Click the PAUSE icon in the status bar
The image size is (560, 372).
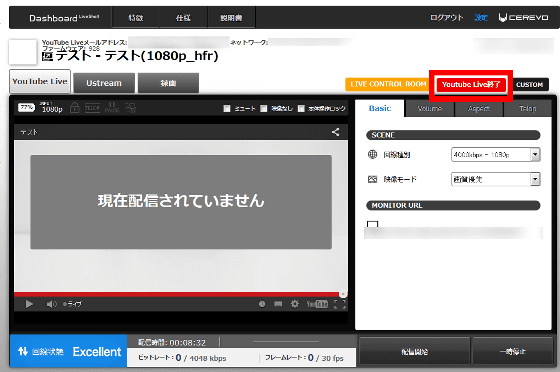112,108
